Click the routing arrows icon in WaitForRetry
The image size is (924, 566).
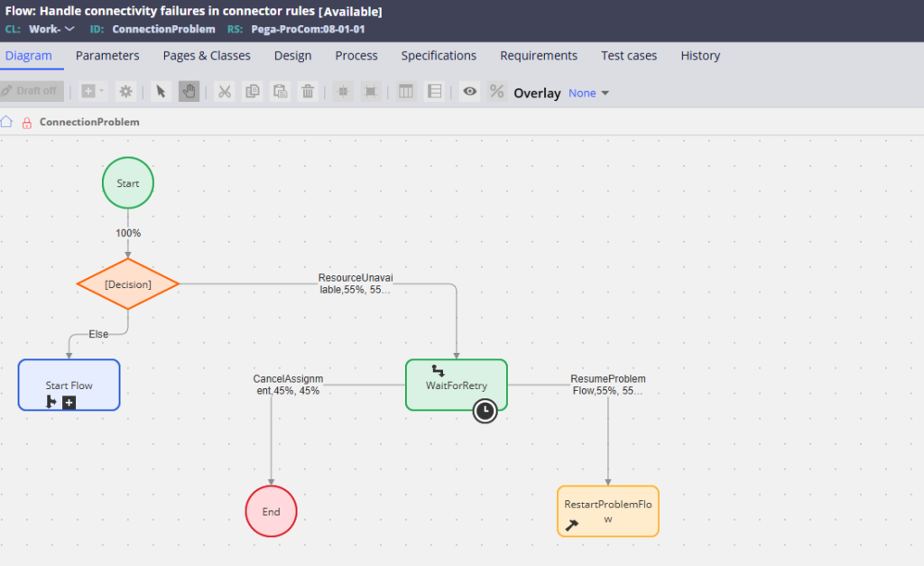[x=438, y=370]
